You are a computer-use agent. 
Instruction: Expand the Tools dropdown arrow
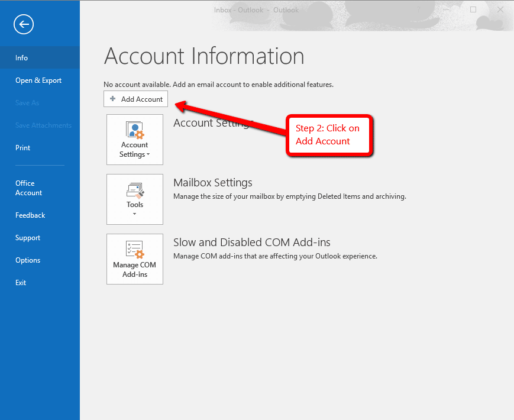click(x=134, y=214)
